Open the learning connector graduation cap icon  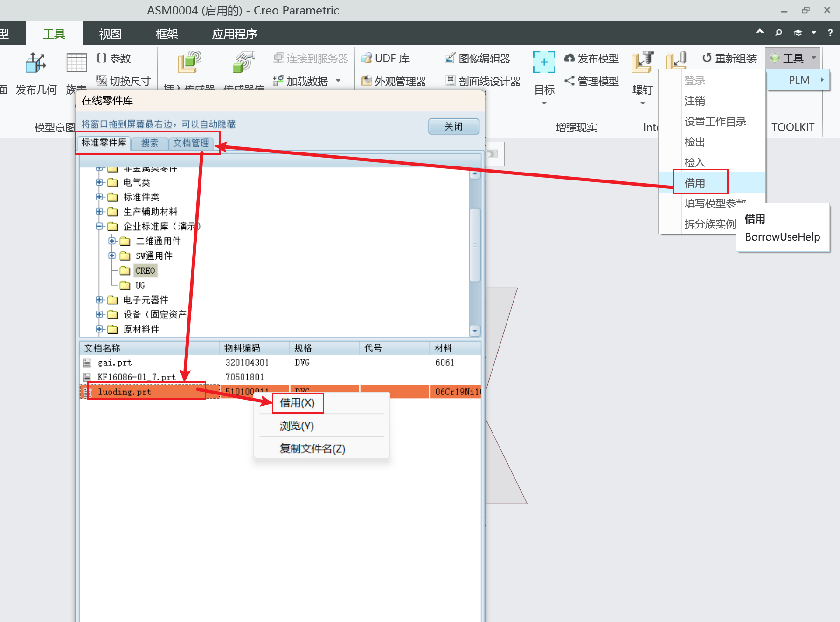tap(798, 33)
